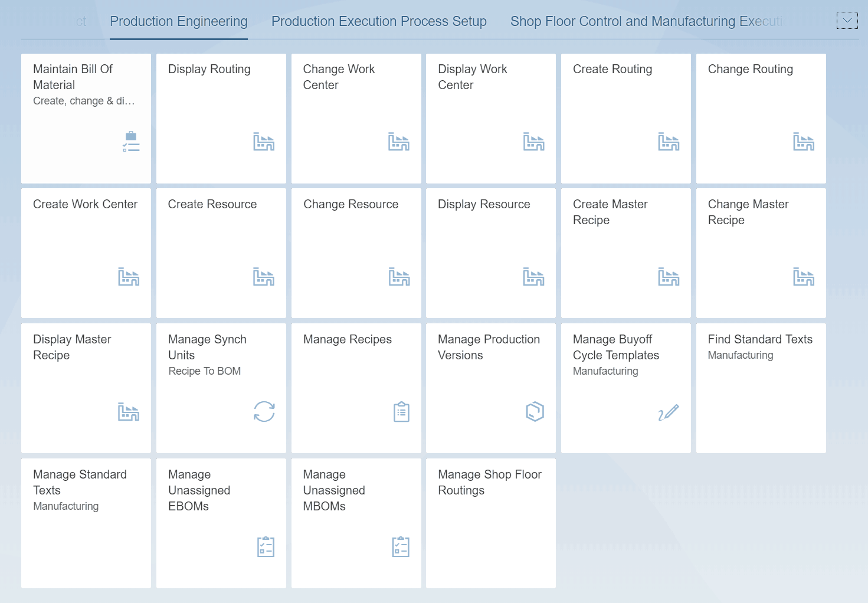Click the factory icon on Change Resource tile
Viewport: 868px width, 603px height.
399,277
